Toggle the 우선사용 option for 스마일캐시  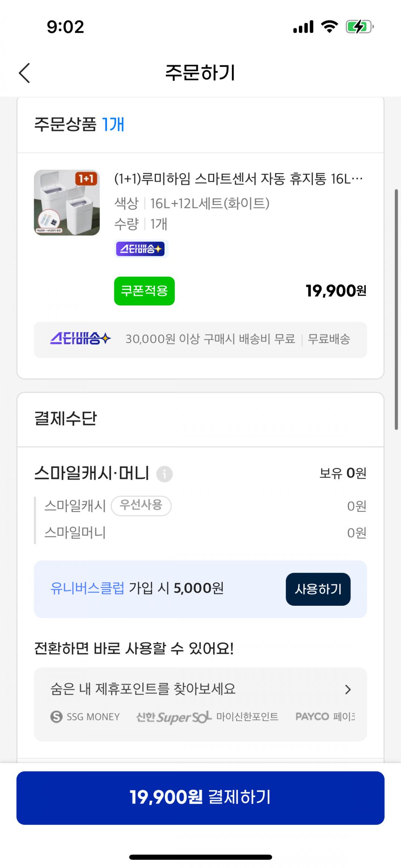141,505
